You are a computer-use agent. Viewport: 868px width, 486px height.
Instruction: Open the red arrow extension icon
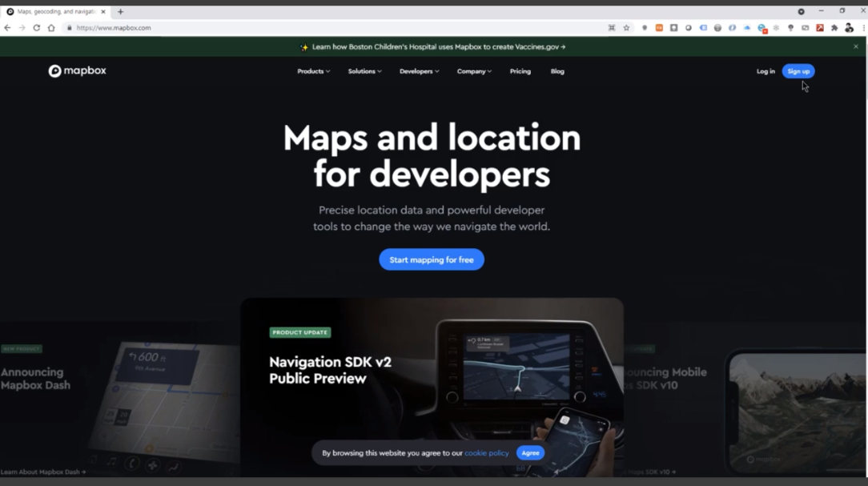pos(820,28)
